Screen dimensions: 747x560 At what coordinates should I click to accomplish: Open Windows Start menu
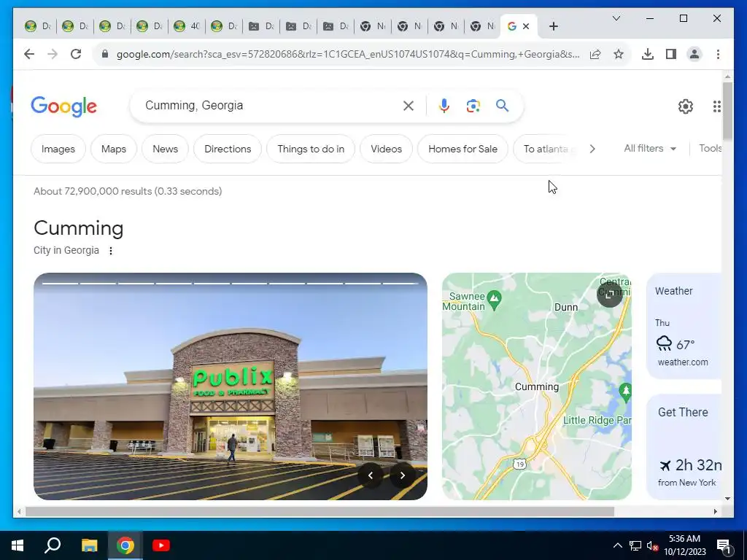point(18,545)
